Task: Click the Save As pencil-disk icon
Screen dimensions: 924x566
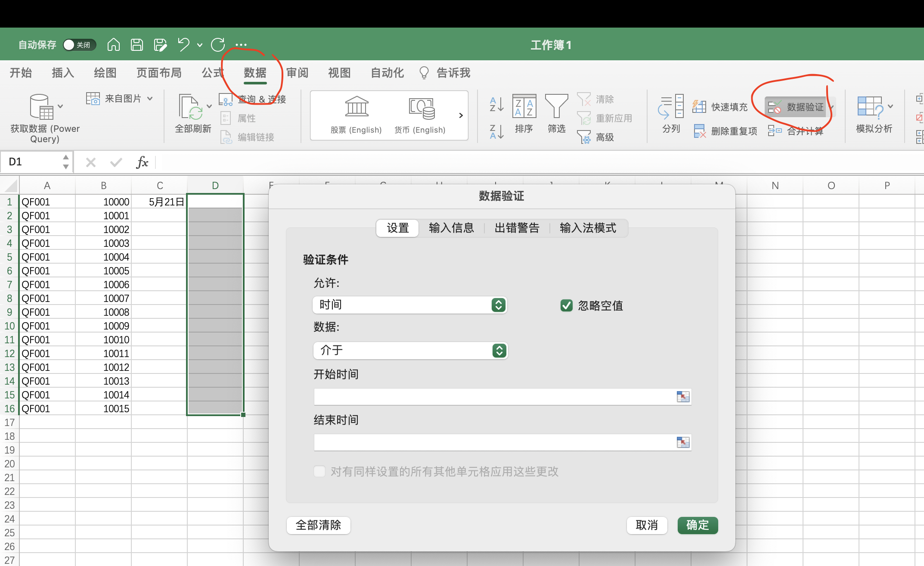Action: [x=160, y=45]
